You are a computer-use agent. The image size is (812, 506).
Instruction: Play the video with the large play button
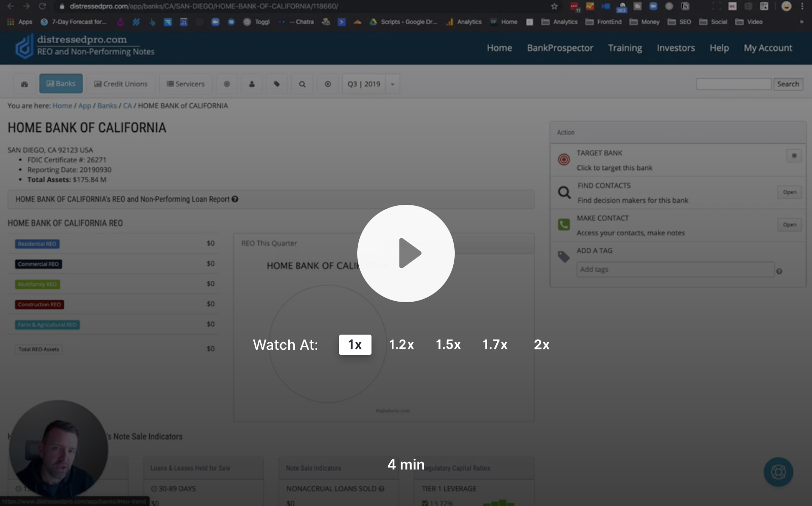pyautogui.click(x=406, y=254)
